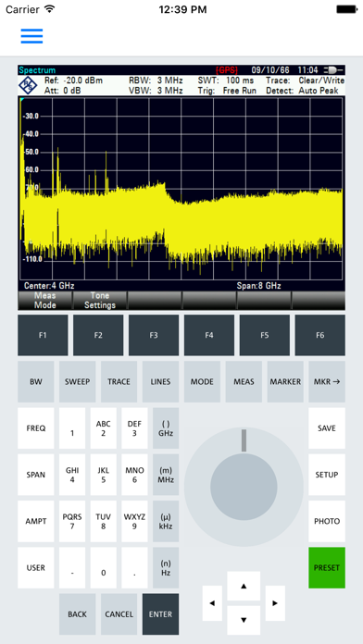Click the Rohde & Schwarz logo icon
Viewport: 363px width, 644px height.
tap(28, 85)
